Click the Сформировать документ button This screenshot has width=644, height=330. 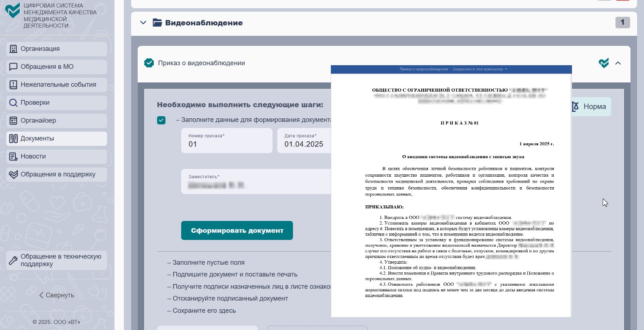click(x=237, y=231)
